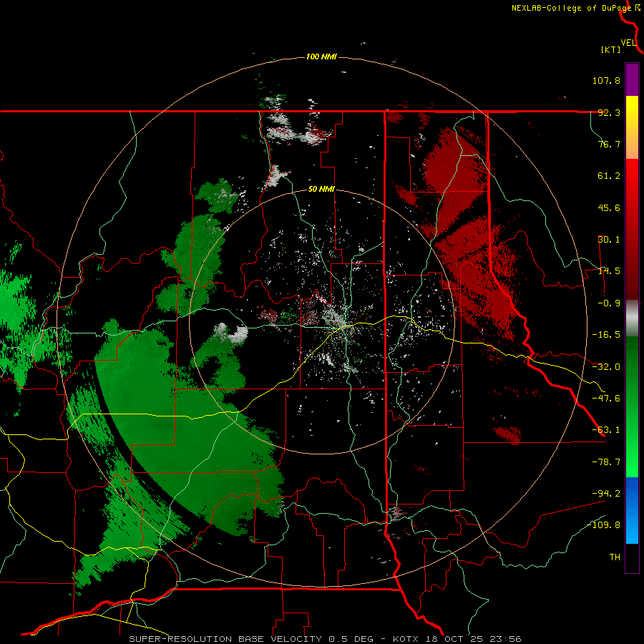644x644 pixels.
Task: Select the blue segment of the color bar
Action: click(632, 510)
